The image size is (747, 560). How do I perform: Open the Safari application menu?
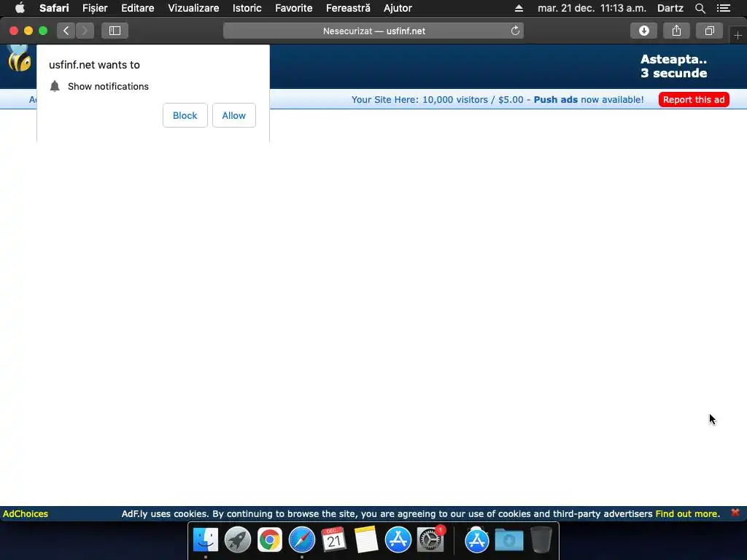pyautogui.click(x=54, y=8)
